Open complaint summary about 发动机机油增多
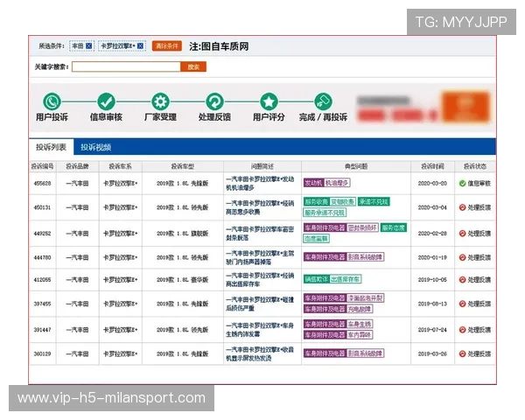This screenshot has height=420, width=525. point(260,183)
